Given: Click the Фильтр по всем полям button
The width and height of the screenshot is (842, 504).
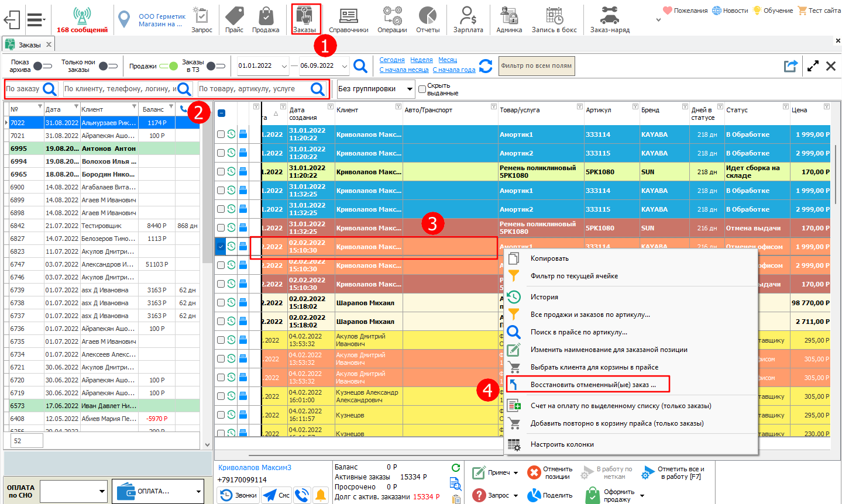Looking at the screenshot, I should (x=536, y=66).
